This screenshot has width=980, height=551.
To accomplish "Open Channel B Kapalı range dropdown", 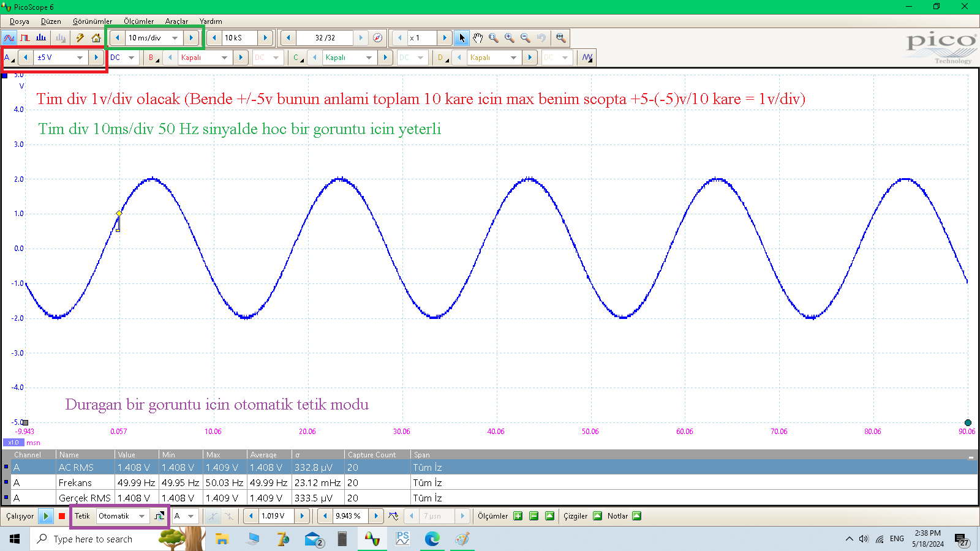I will 224,58.
